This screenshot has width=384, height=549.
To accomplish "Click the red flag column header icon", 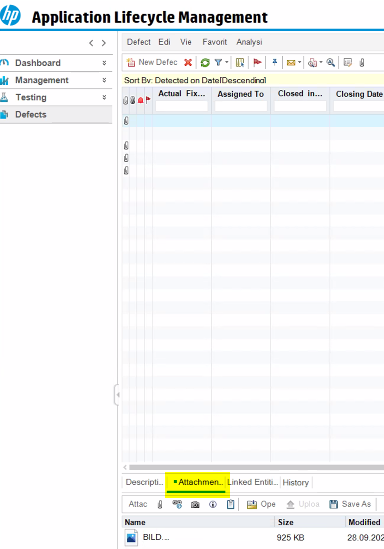I will (148, 100).
